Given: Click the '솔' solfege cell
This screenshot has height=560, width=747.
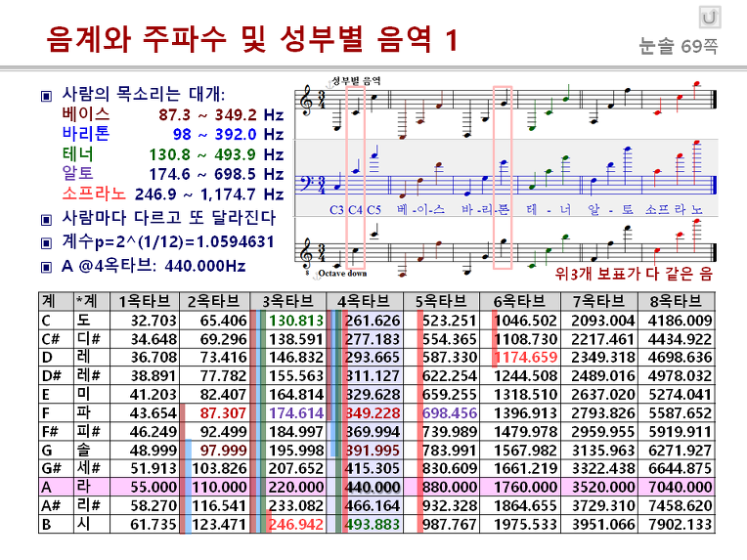Looking at the screenshot, I should pyautogui.click(x=92, y=451).
